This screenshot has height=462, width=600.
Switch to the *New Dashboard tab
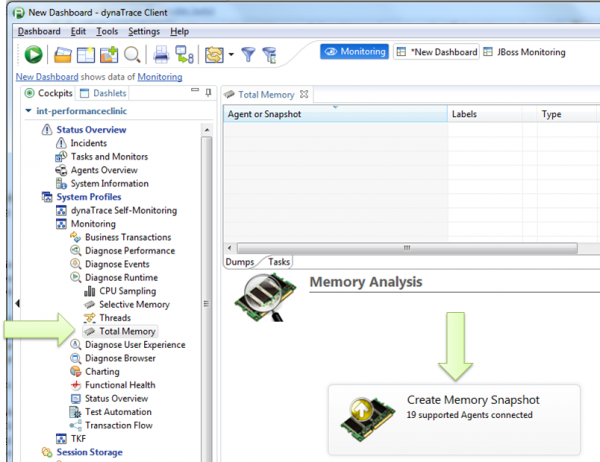point(437,52)
